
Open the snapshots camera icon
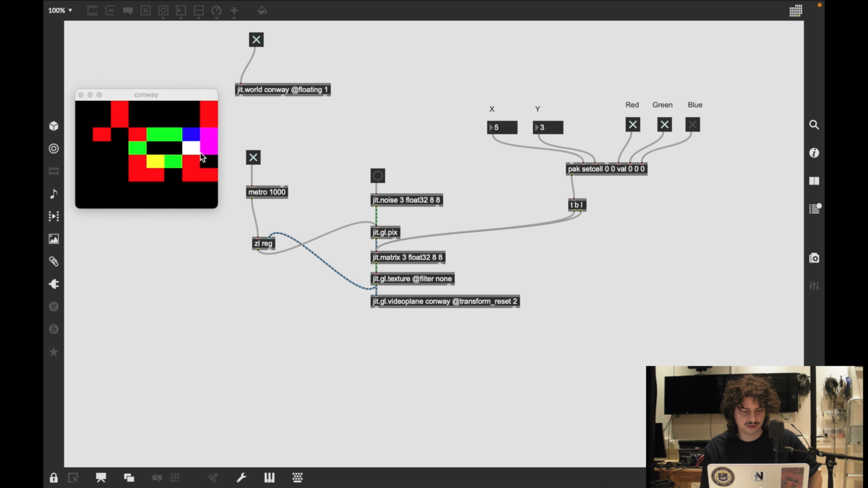coord(814,258)
